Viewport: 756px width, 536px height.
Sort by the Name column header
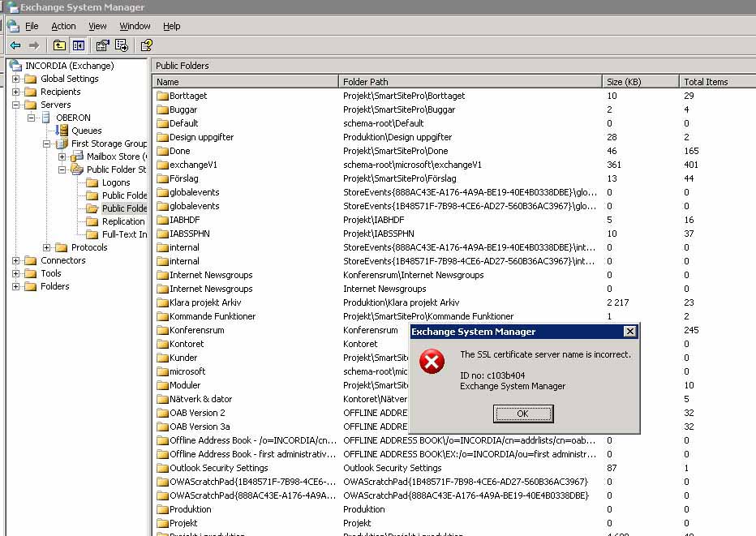(x=246, y=81)
